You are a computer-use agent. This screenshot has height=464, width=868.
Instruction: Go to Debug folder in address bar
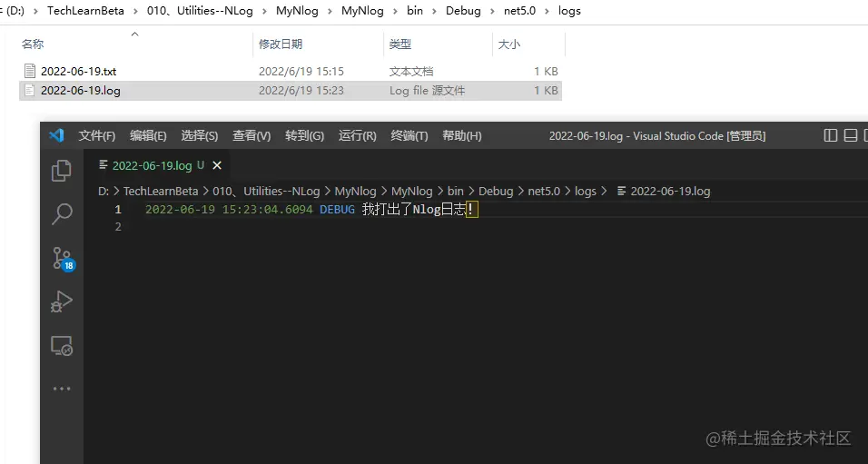(463, 11)
